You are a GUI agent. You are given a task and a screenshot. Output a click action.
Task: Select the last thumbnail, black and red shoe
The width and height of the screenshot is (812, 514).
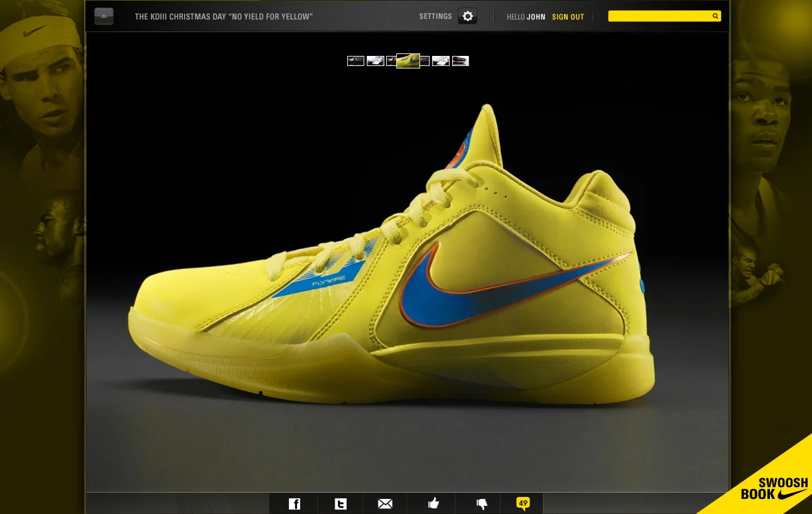click(460, 61)
